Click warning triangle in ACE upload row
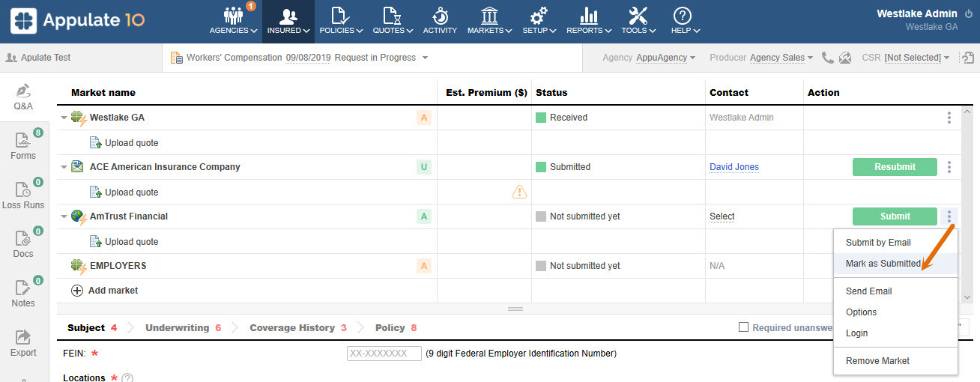 (x=519, y=192)
